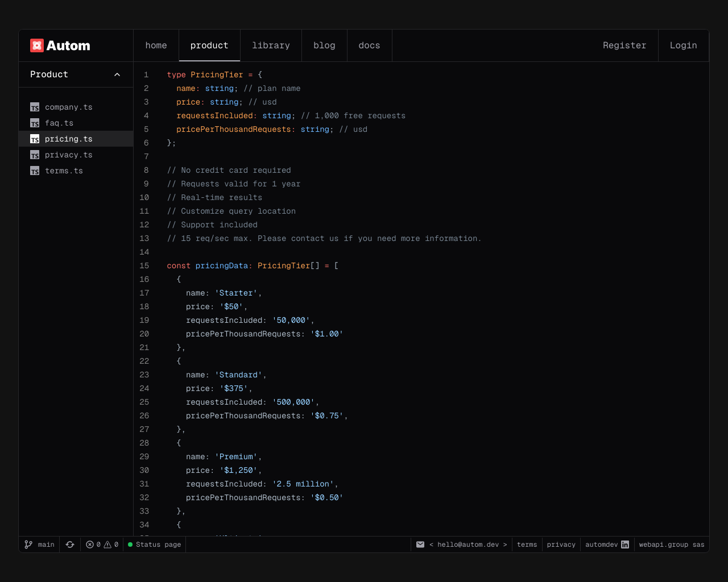Screen dimensions: 728x582
Task: Click the errors count icon in status bar
Action: coord(90,544)
